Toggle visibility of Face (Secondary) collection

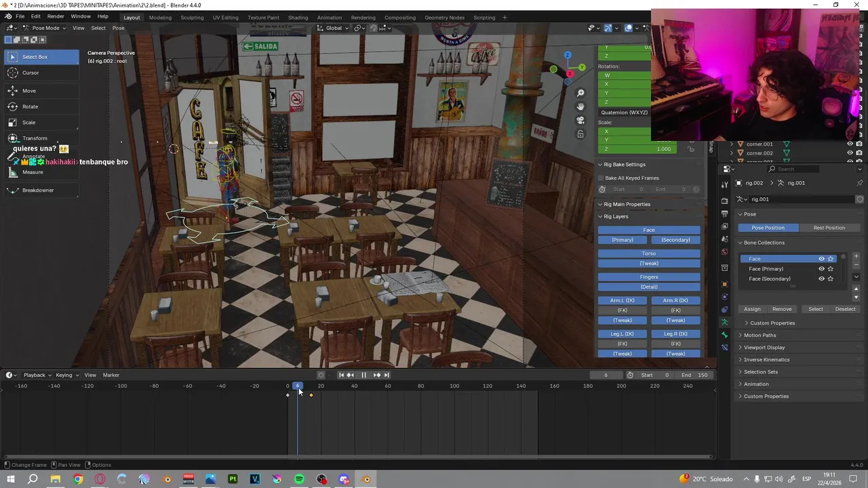(821, 279)
